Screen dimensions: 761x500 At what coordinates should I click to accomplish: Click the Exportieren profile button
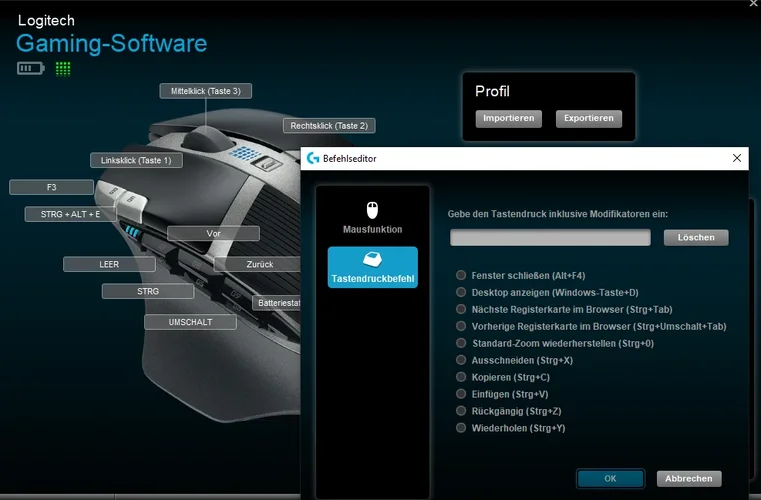click(589, 118)
